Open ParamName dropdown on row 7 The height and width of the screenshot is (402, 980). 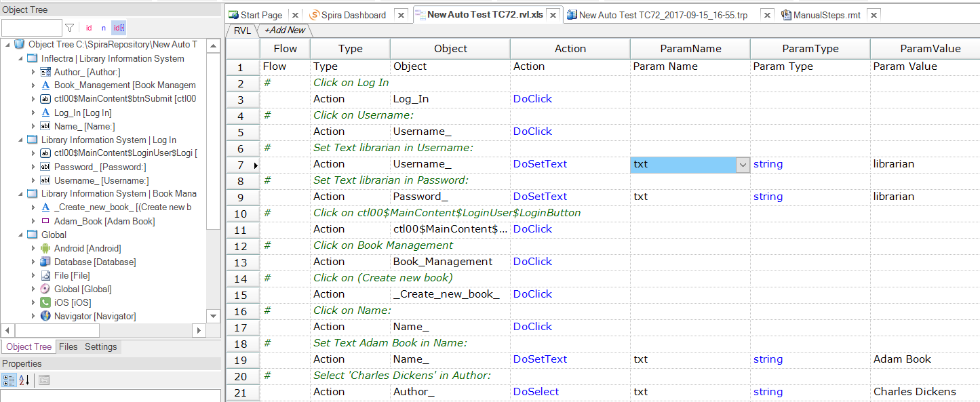(743, 164)
